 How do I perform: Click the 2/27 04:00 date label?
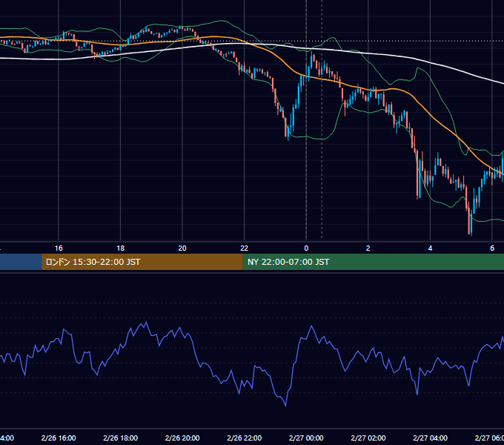430,438
